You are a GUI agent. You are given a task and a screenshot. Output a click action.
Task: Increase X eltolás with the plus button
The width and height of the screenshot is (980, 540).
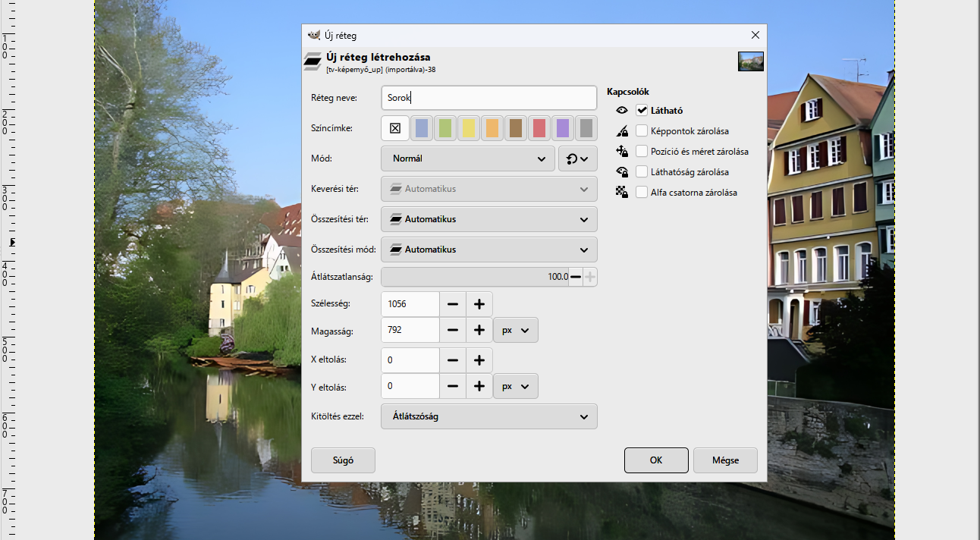[479, 360]
